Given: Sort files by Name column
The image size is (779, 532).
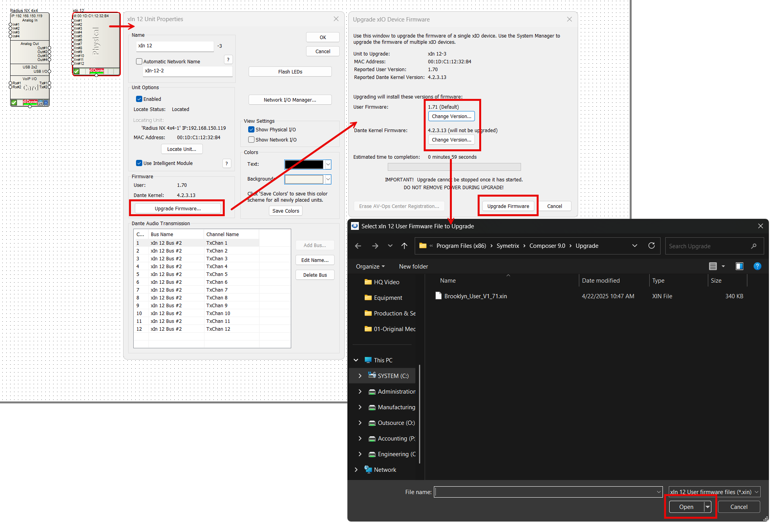Looking at the screenshot, I should (448, 280).
